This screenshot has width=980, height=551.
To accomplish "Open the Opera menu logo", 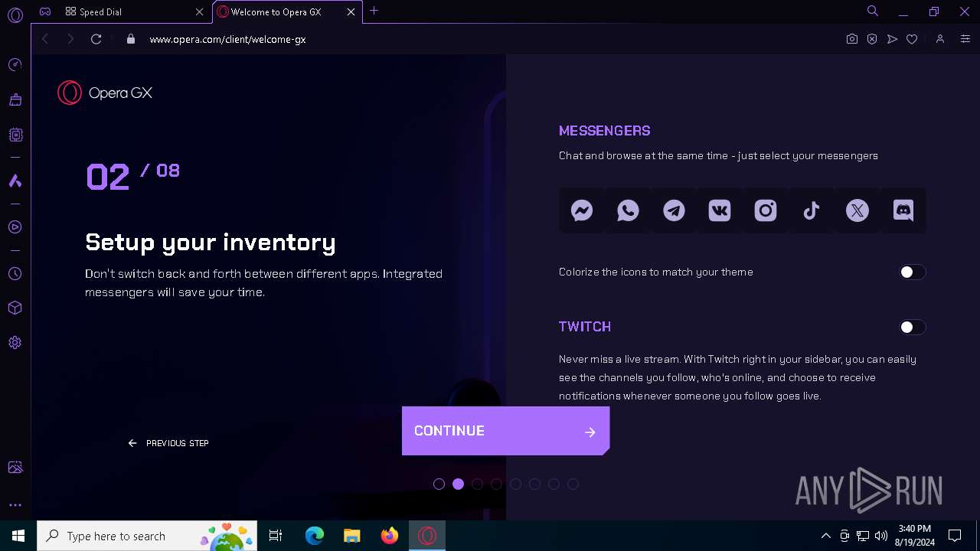I will pos(15,15).
